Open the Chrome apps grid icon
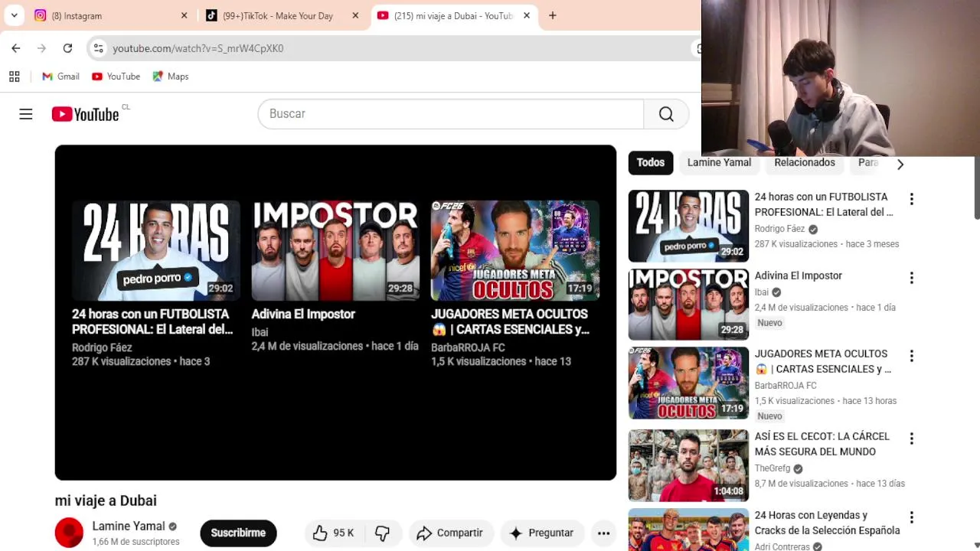 point(14,77)
